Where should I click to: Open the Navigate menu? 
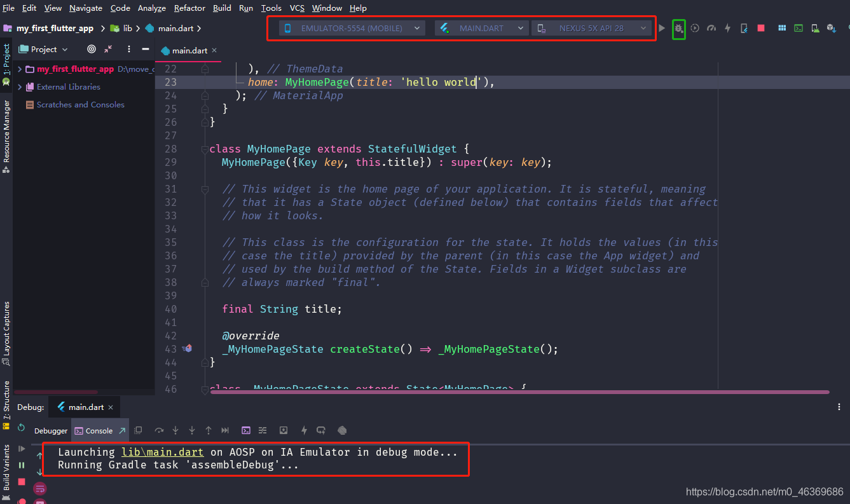click(x=86, y=8)
